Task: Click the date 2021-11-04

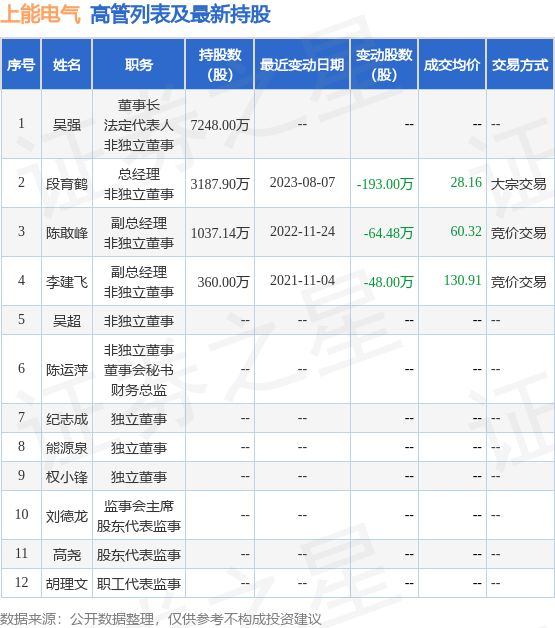Action: point(302,280)
